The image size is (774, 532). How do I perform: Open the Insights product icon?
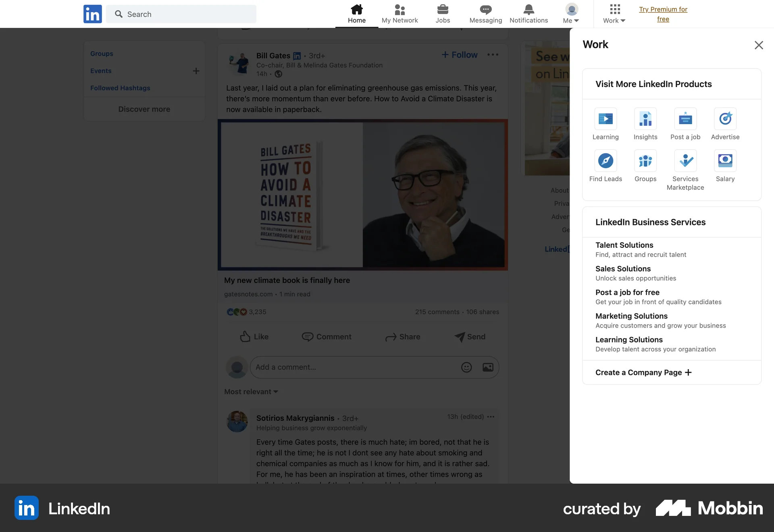(645, 118)
